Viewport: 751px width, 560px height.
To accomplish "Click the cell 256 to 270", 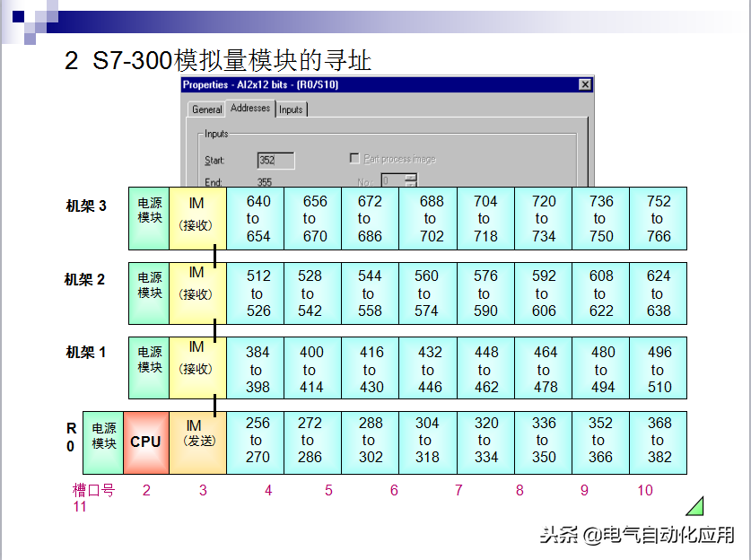I will [256, 442].
